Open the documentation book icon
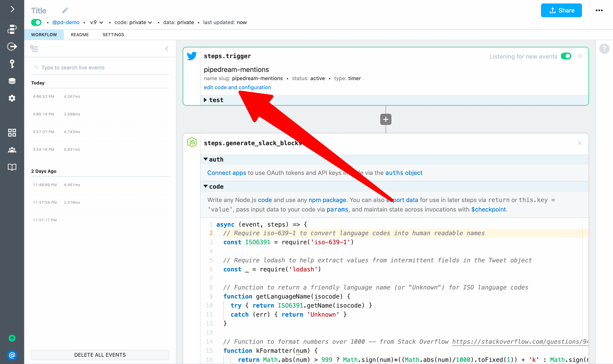 click(x=12, y=167)
